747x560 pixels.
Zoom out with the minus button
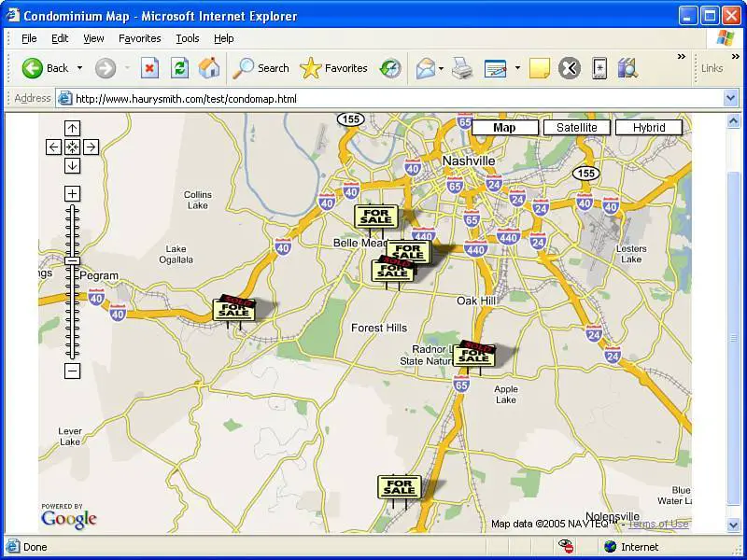(73, 371)
